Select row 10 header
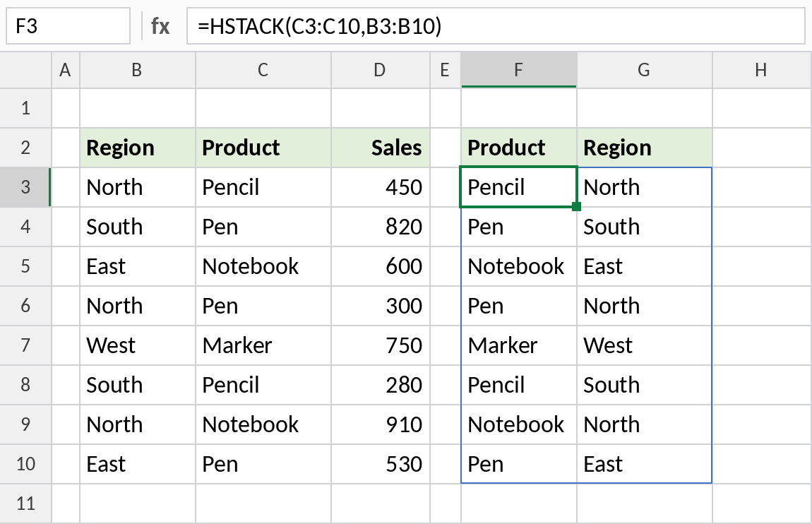This screenshot has width=812, height=524. click(x=25, y=464)
